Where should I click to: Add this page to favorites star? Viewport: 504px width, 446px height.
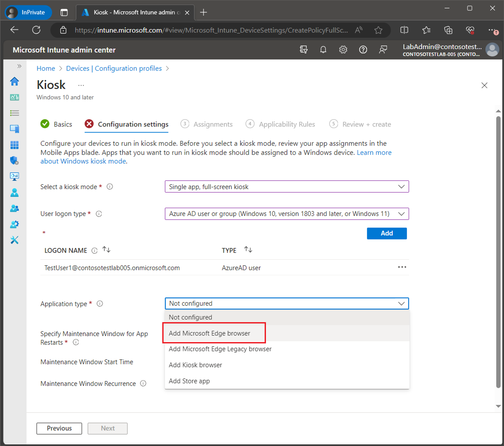378,30
